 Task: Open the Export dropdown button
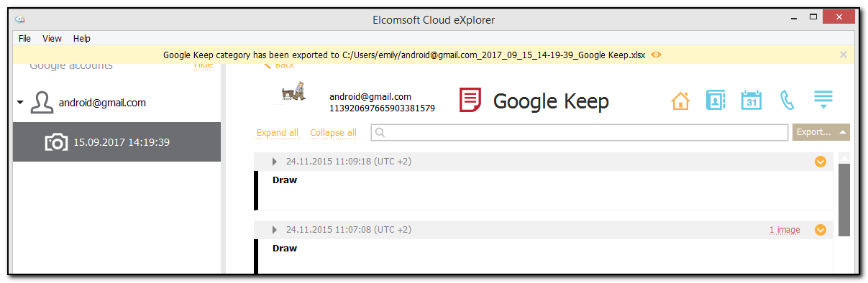point(821,133)
